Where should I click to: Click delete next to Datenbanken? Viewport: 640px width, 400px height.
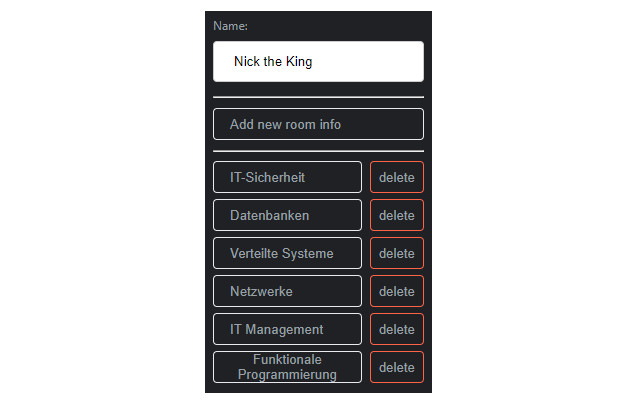coord(397,215)
